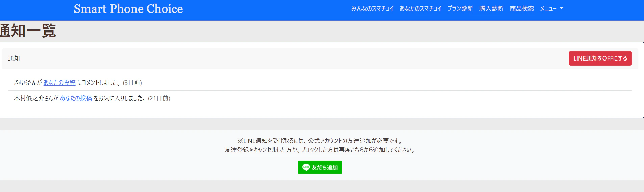
Task: Open あなたの投稿 link in きむらさん notification
Action: (59, 82)
